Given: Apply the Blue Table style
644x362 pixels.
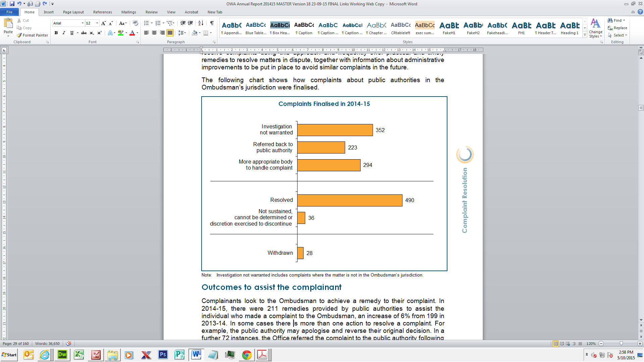Looking at the screenshot, I should pos(256,27).
